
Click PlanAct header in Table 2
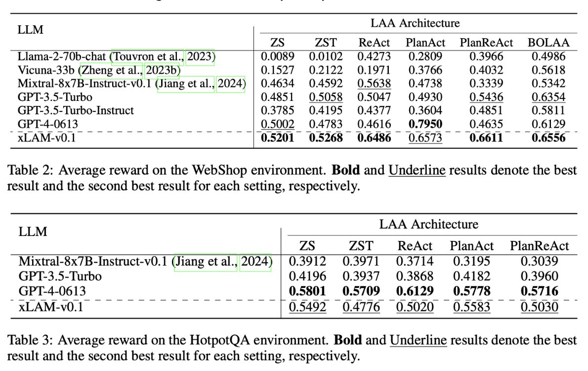tap(425, 43)
